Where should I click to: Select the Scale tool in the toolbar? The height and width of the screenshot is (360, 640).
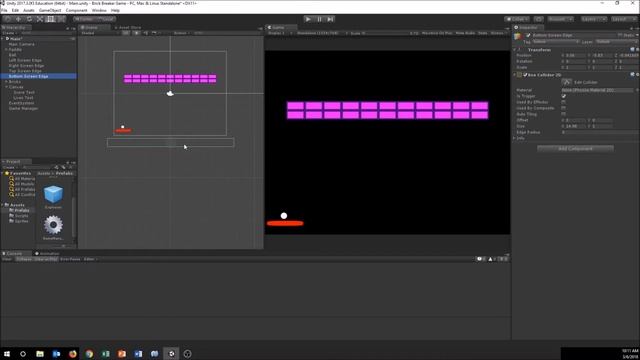40,19
